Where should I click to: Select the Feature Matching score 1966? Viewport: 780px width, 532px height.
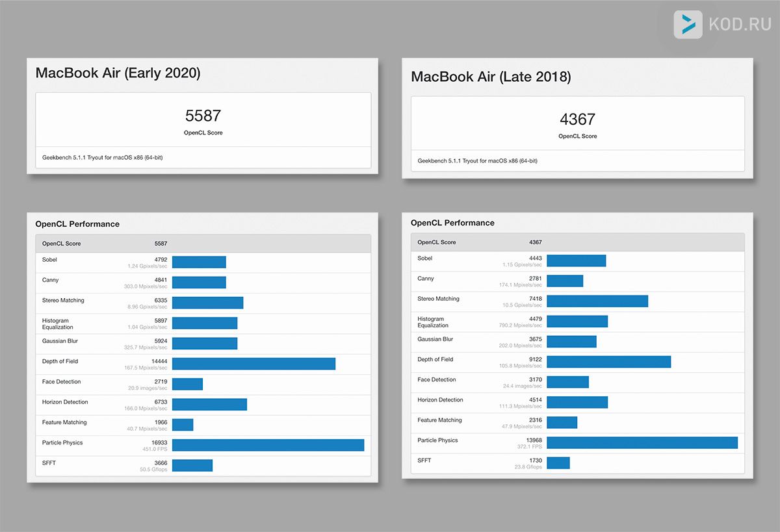pos(161,422)
